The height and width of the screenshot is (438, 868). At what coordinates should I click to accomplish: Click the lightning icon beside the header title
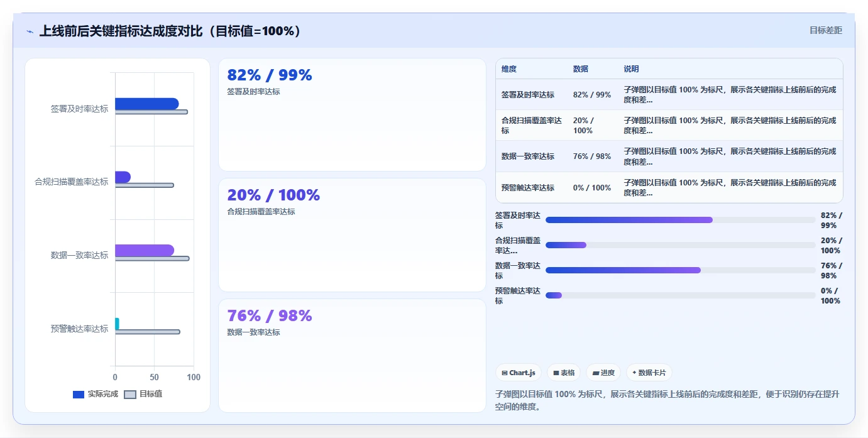[30, 31]
